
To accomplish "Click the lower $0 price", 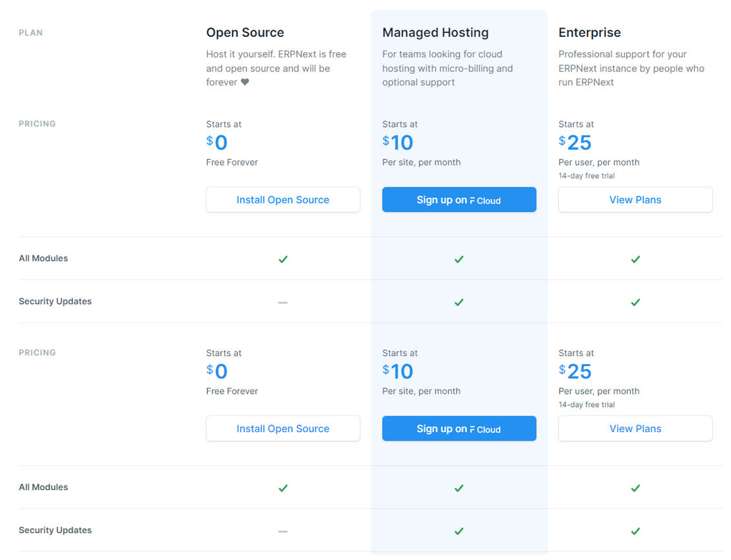I will pos(217,371).
